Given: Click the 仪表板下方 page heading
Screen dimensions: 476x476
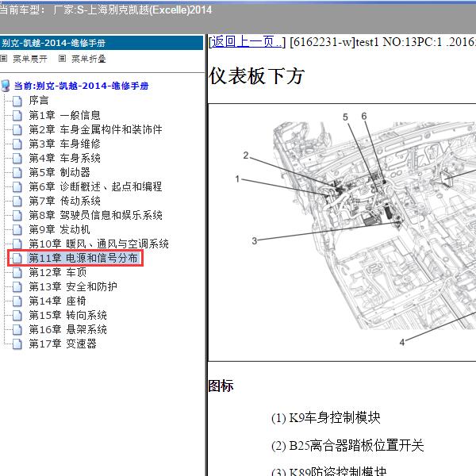Looking at the screenshot, I should tap(257, 76).
